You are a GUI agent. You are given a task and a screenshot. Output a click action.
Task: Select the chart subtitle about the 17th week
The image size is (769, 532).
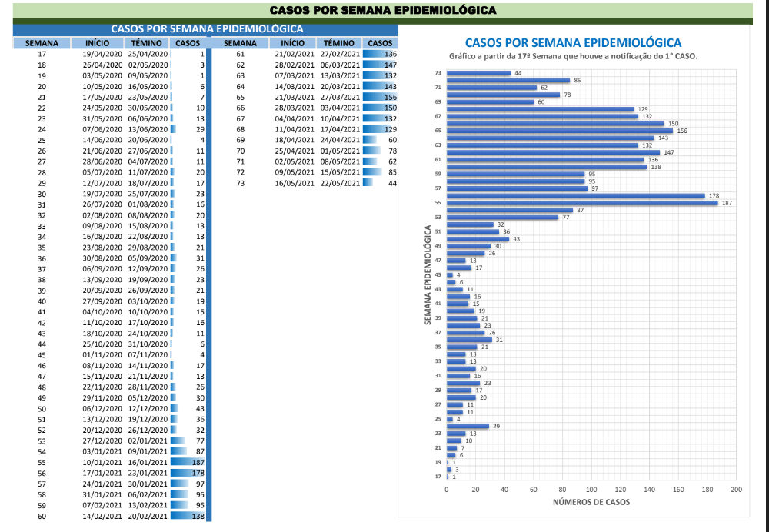[573, 57]
